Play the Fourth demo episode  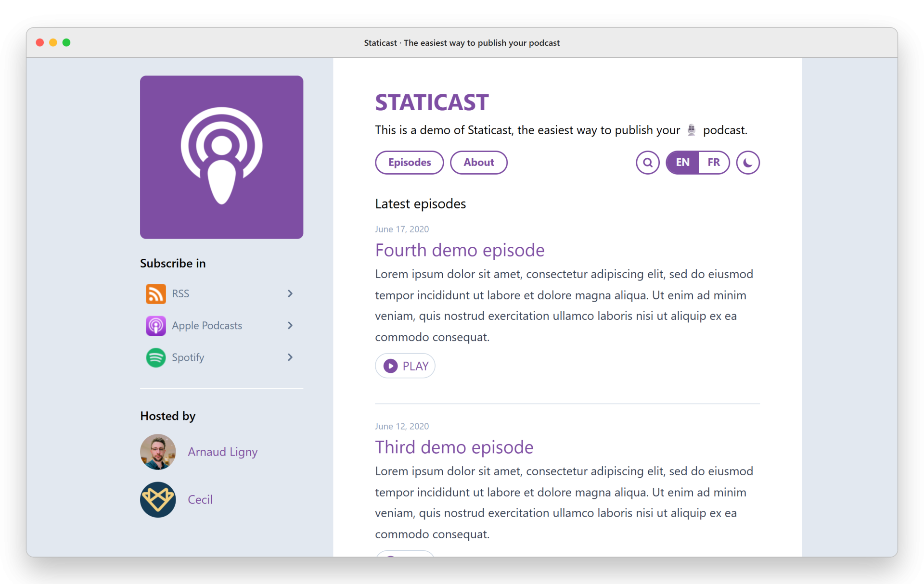(x=405, y=366)
